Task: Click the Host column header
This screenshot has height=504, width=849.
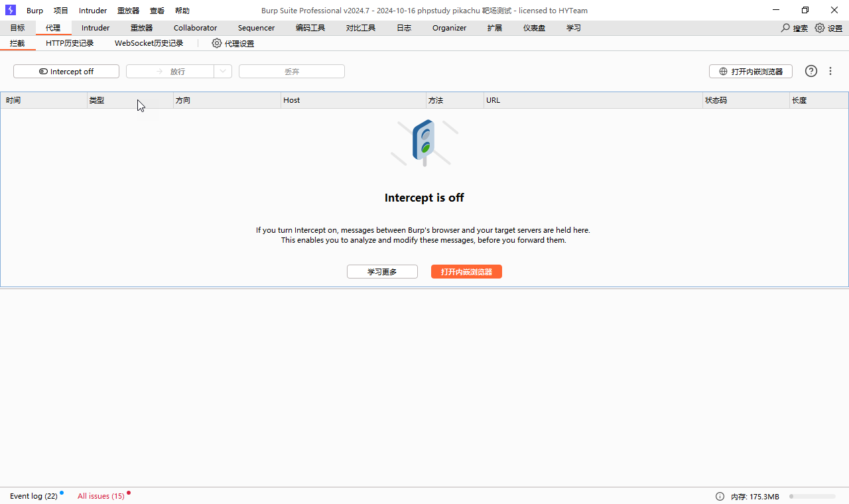Action: coord(354,100)
